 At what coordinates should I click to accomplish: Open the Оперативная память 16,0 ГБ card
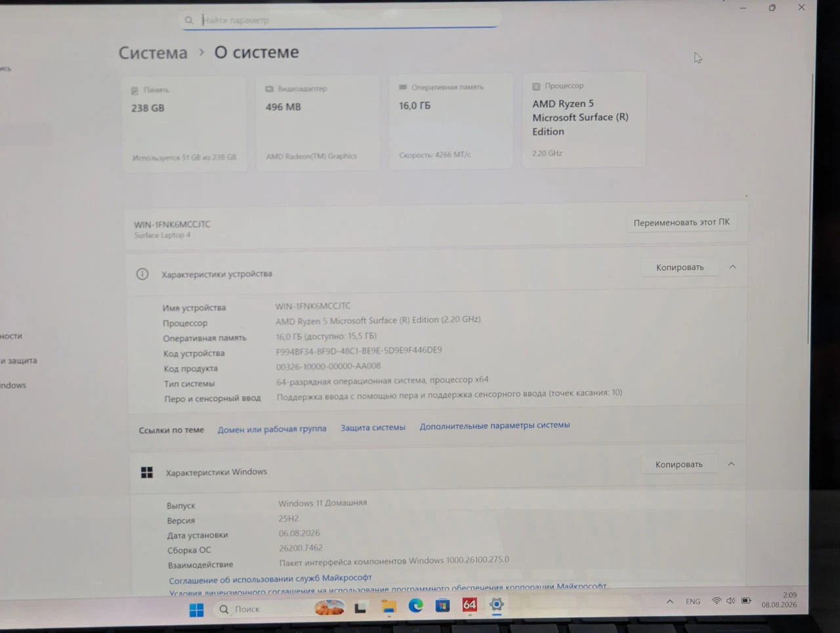(x=450, y=121)
